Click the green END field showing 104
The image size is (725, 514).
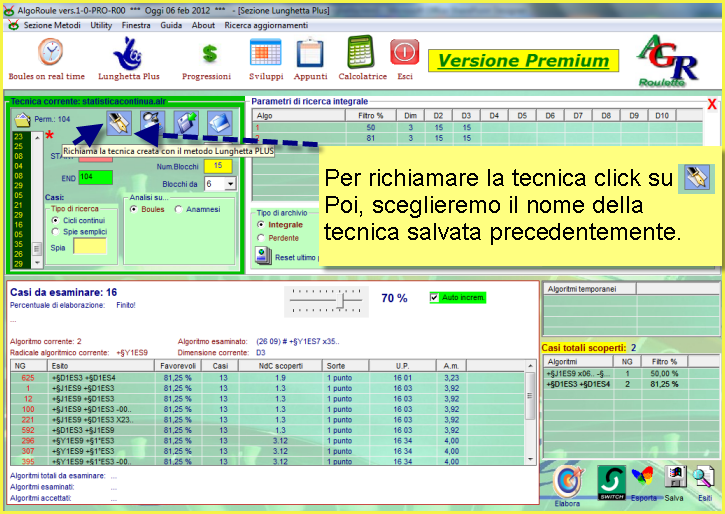tap(95, 177)
